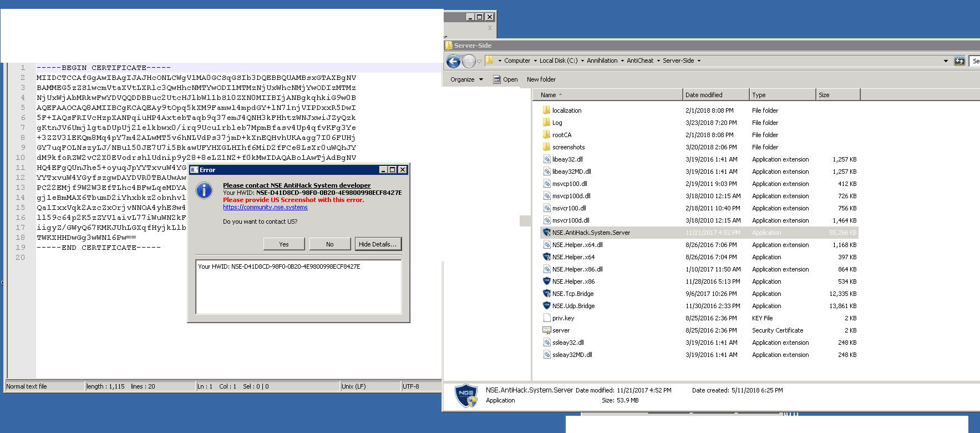Screen dimensions: 980x433
Task: Select ssleay32MD.dll file name
Action: pyautogui.click(x=572, y=355)
